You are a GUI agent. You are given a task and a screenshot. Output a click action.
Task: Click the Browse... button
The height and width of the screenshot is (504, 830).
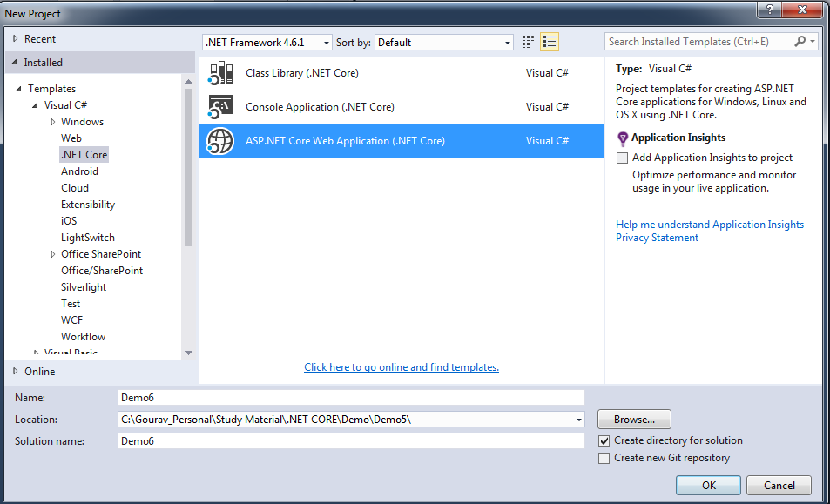tap(634, 420)
